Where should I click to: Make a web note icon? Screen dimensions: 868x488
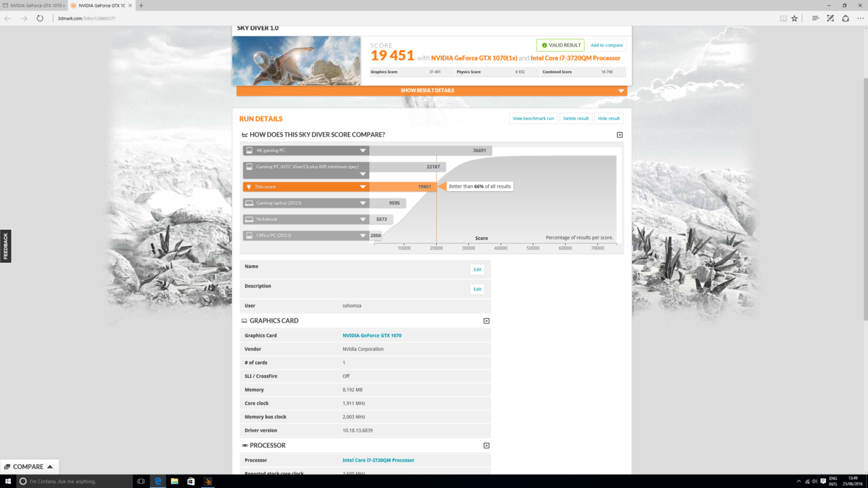(830, 18)
